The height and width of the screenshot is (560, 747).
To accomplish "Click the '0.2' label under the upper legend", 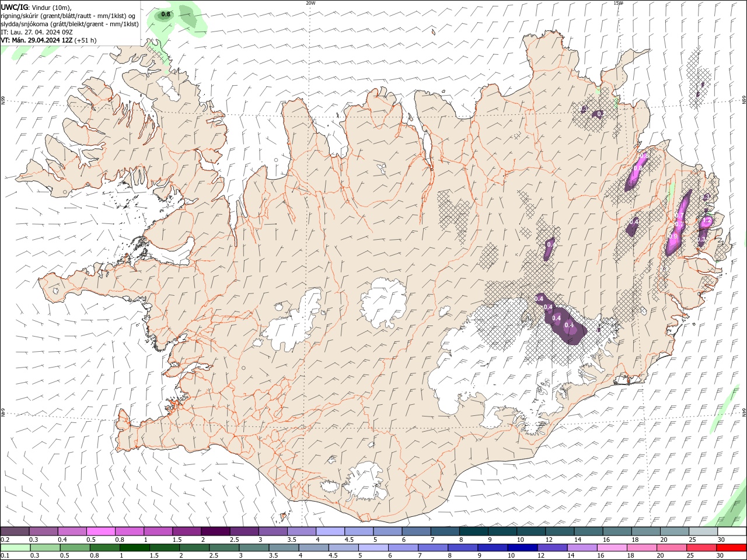I will tap(5, 540).
